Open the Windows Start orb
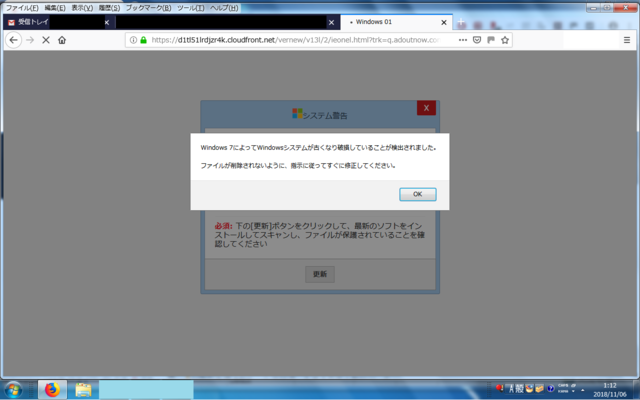 click(x=13, y=390)
